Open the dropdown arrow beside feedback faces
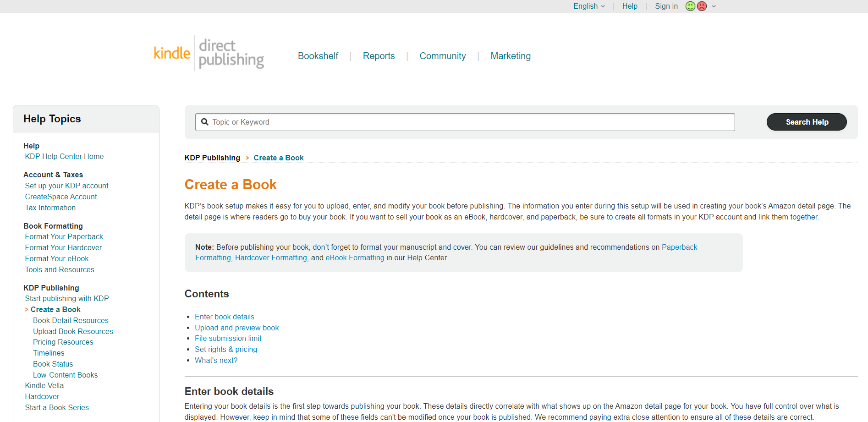Viewport: 868px width, 422px height. click(x=714, y=6)
